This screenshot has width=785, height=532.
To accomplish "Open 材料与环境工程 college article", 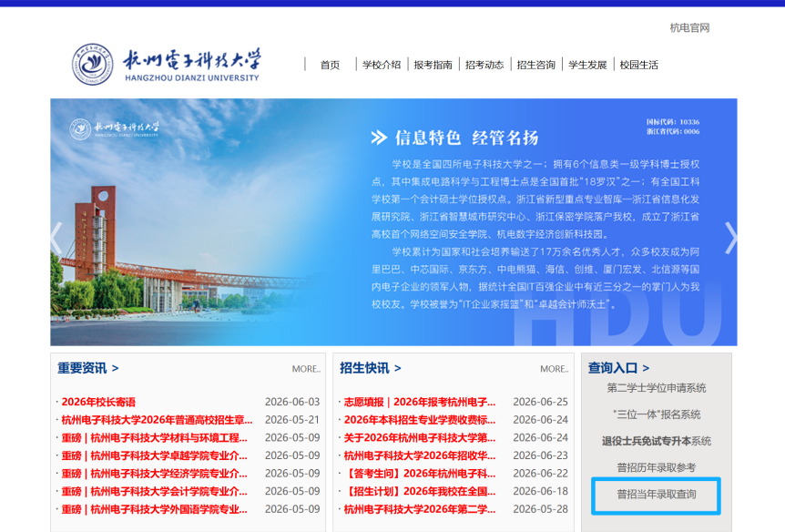I will (154, 438).
